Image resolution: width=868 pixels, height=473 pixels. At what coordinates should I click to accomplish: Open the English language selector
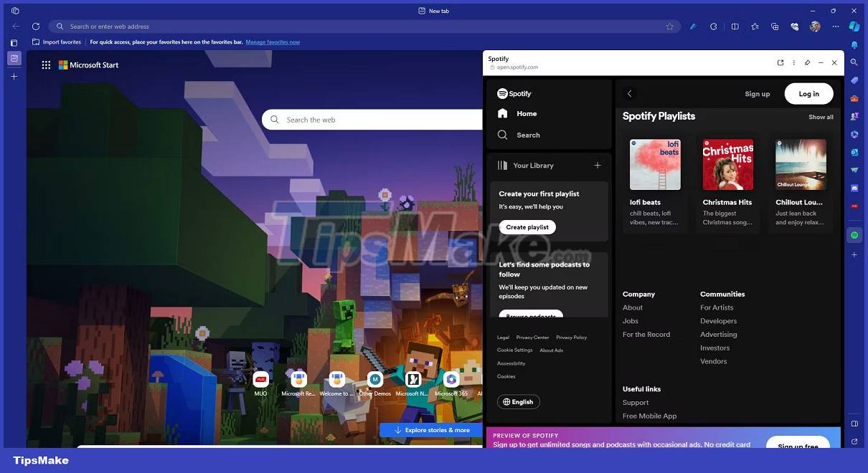[x=518, y=401]
